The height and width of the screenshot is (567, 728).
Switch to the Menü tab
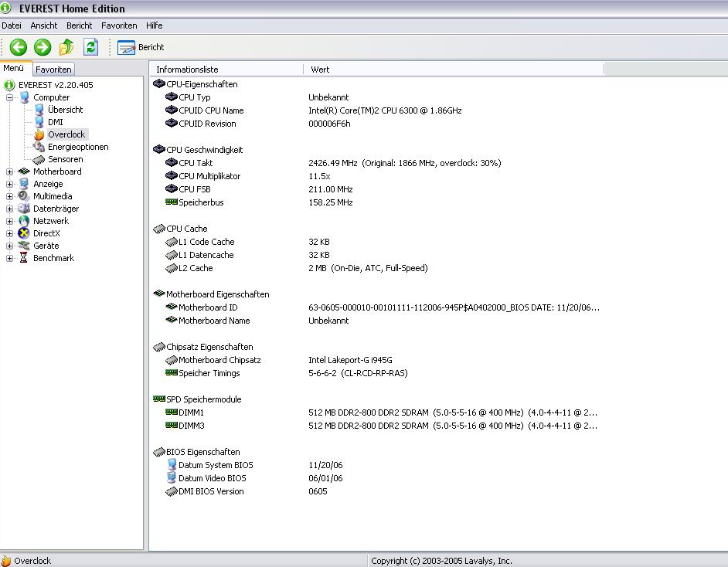pos(14,68)
